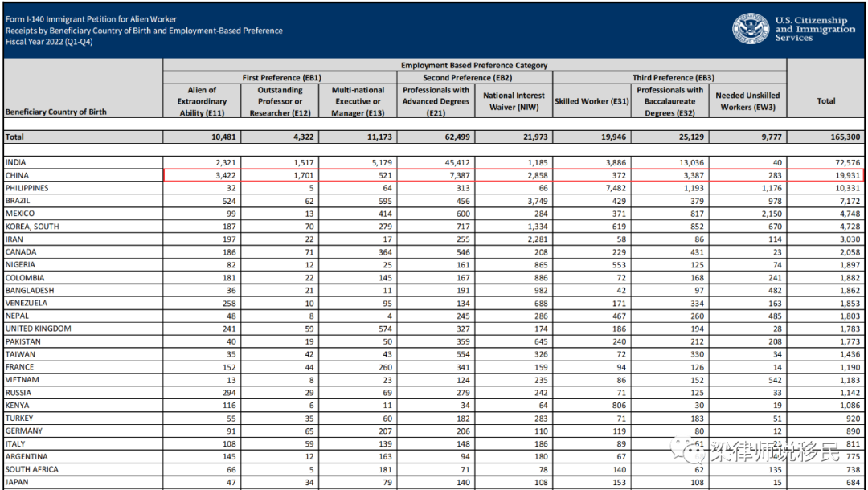Select the JAPAN row label
This screenshot has height=490, width=868.
[x=16, y=482]
